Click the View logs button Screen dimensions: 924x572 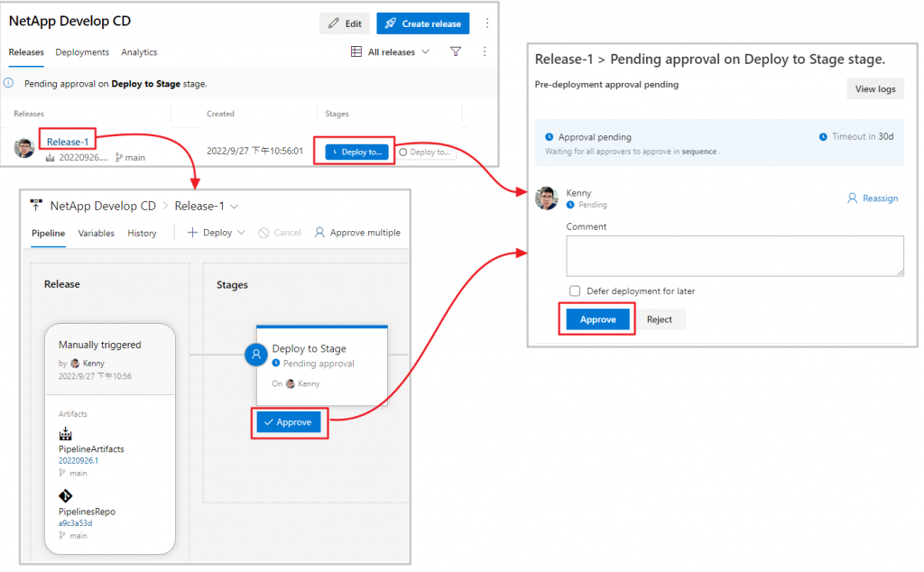[875, 89]
